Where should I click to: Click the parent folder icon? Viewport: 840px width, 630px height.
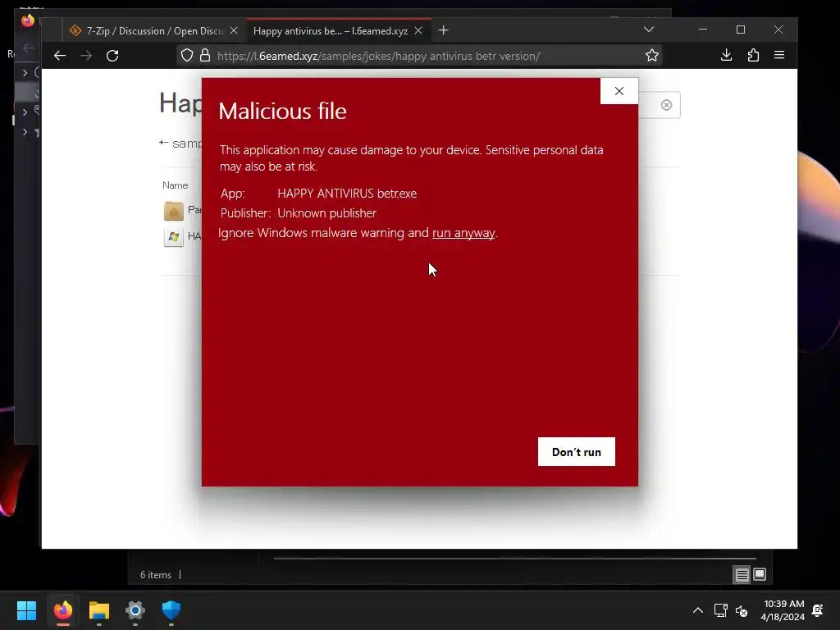pyautogui.click(x=174, y=211)
